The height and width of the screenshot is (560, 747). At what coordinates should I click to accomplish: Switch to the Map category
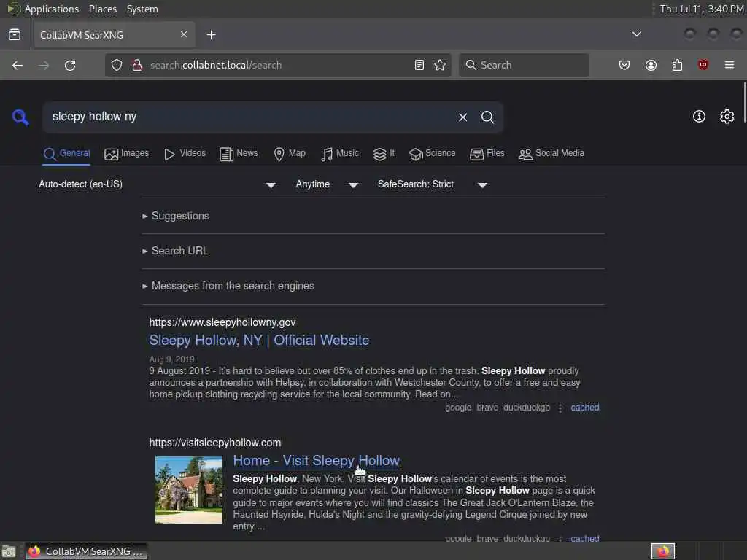289,153
